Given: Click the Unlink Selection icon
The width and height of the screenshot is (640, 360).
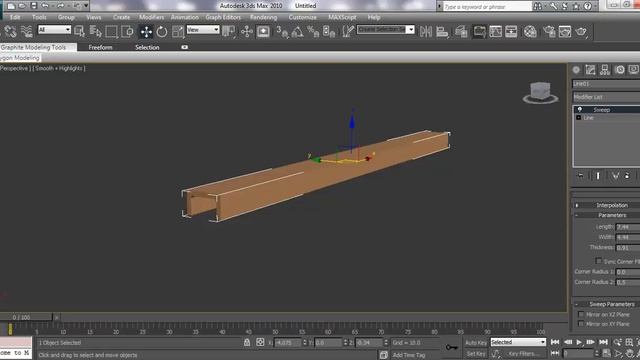Looking at the screenshot, I should 11,31.
